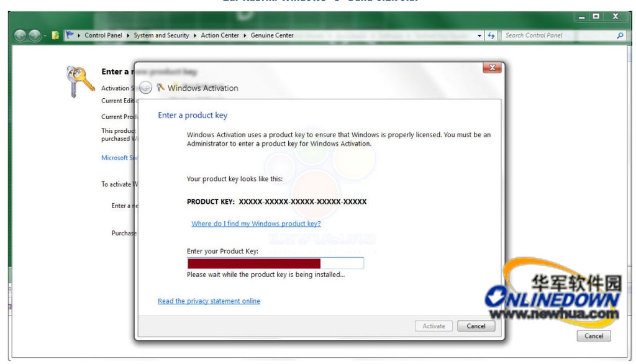The width and height of the screenshot is (636, 364).
Task: Click the search magnifier icon
Action: point(620,35)
